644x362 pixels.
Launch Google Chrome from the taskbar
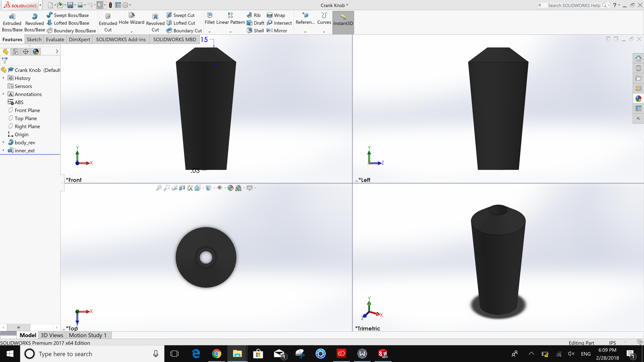tap(217, 354)
